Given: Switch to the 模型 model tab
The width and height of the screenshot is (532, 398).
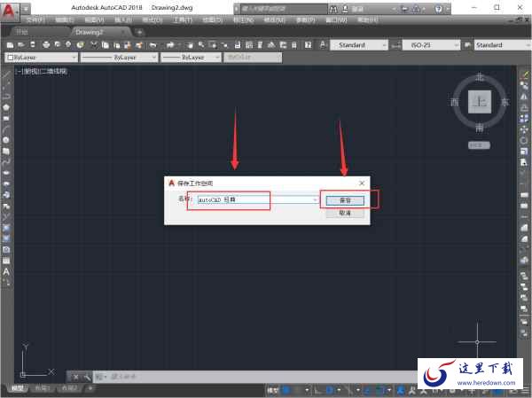Looking at the screenshot, I should [17, 388].
